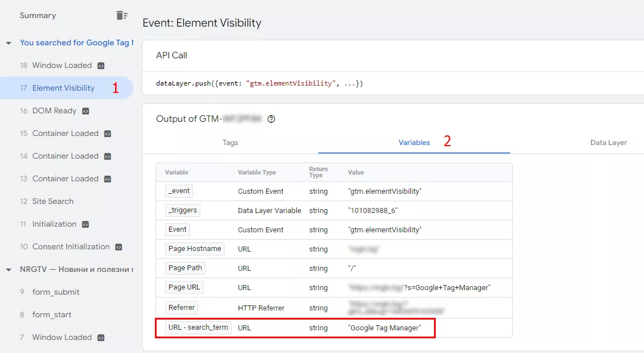
Task: Select the Variables tab
Action: click(414, 143)
